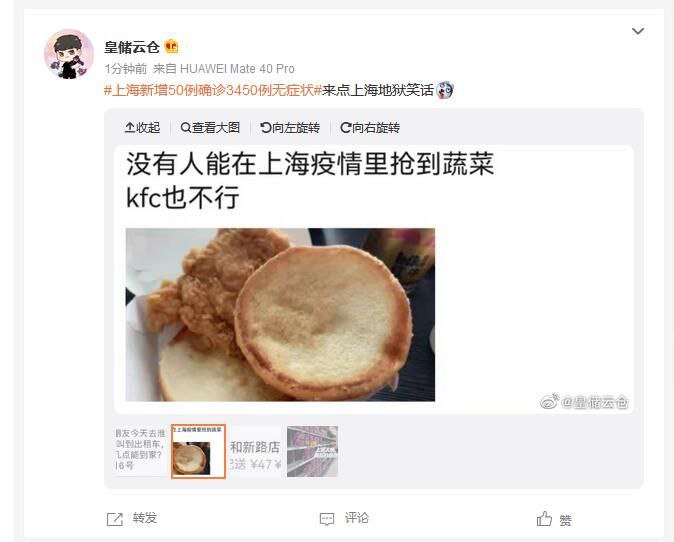Select the 和新路店 thumbnail
This screenshot has height=542, width=674.
(255, 451)
